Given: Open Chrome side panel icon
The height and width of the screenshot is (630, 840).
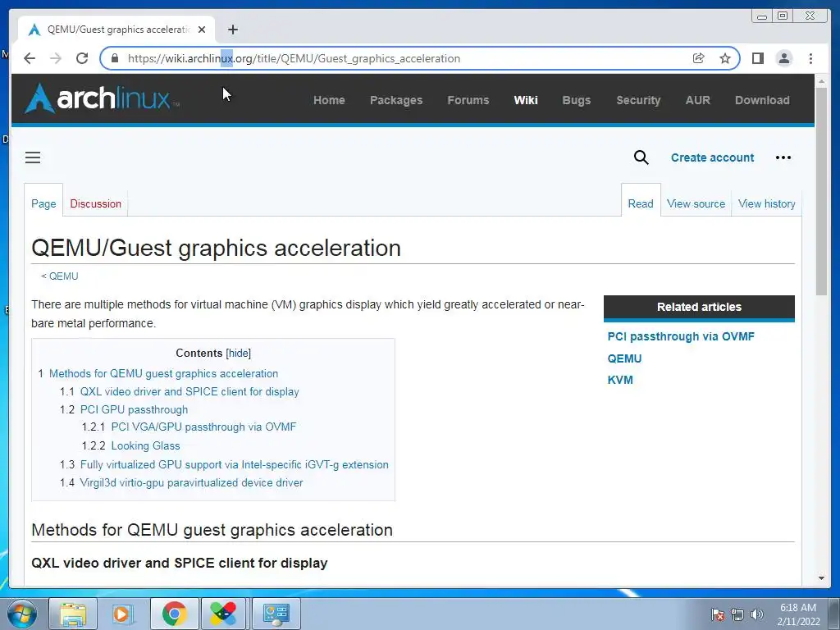Looking at the screenshot, I should click(757, 58).
